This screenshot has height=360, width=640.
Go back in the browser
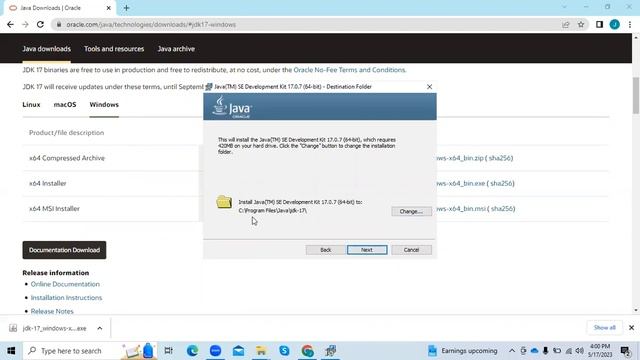point(10,24)
